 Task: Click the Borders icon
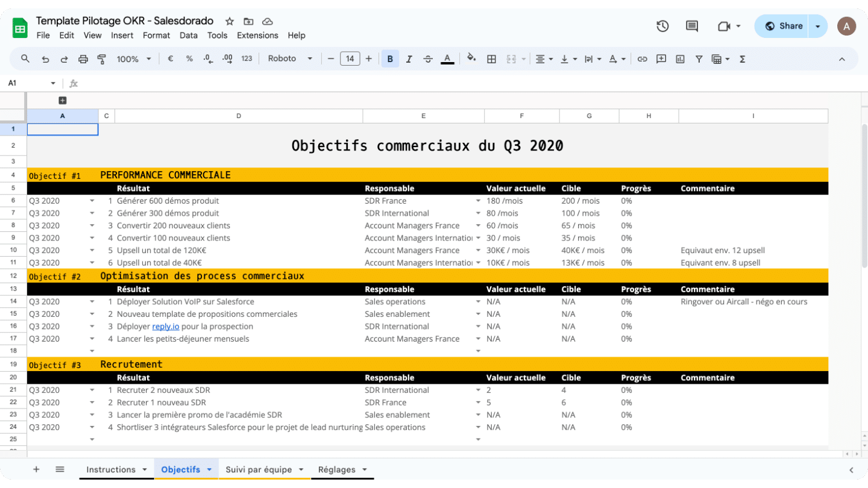[x=491, y=59]
